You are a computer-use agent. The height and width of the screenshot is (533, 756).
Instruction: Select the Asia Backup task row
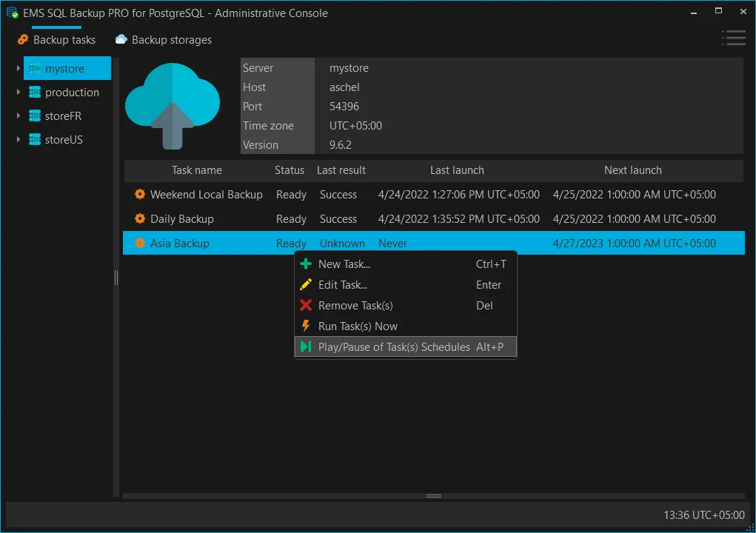point(180,244)
